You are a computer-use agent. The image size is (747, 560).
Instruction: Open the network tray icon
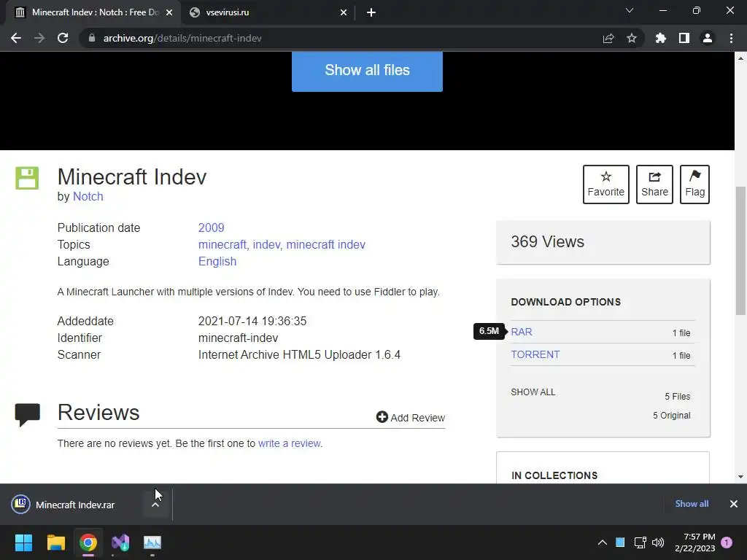640,542
